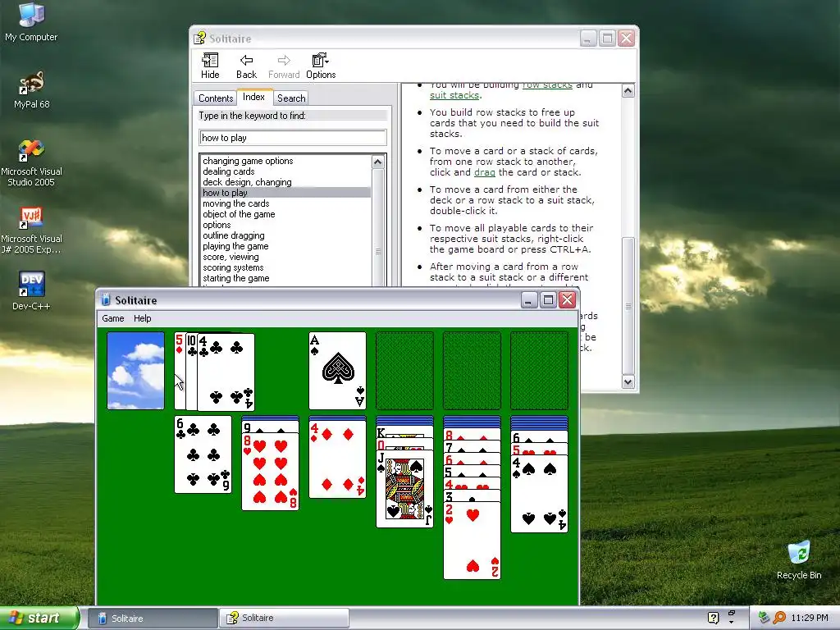
Task: Open the Start menu
Action: click(39, 618)
